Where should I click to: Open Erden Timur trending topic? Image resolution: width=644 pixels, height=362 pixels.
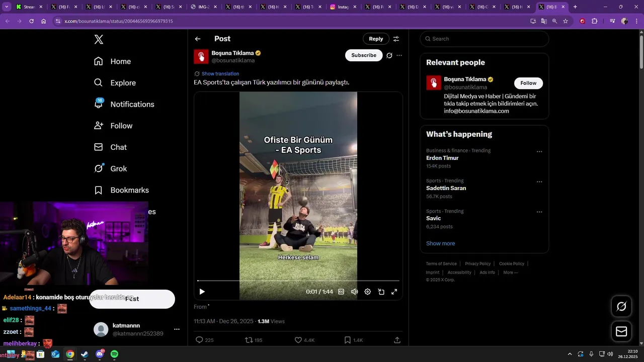point(442,158)
